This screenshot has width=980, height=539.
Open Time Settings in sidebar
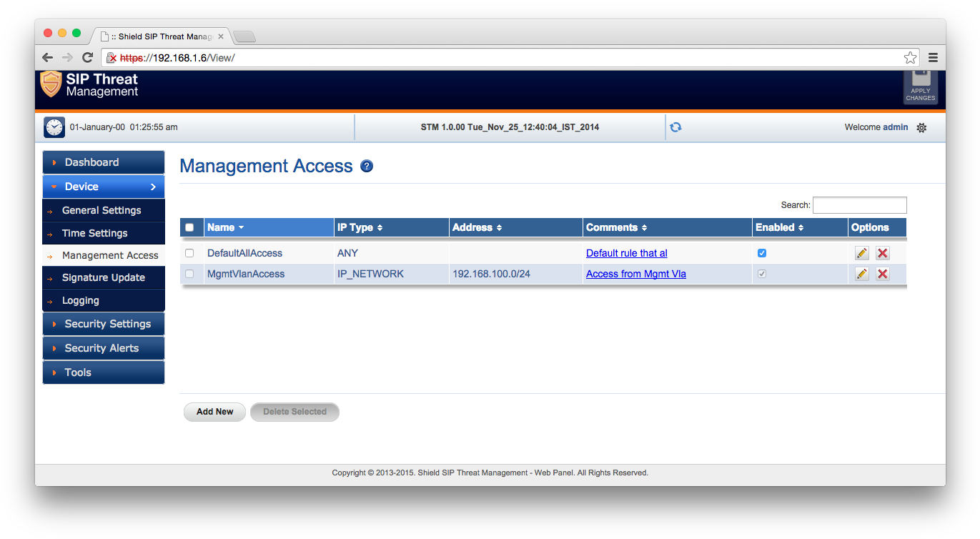(94, 233)
